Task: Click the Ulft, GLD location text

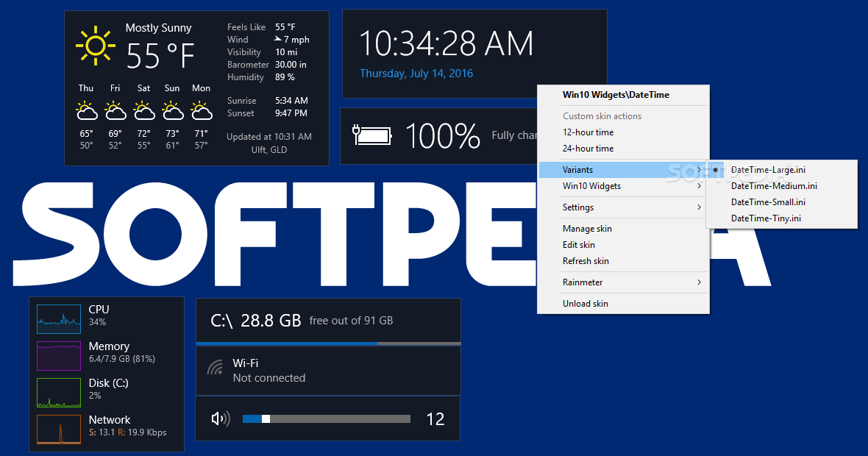Action: [x=269, y=149]
